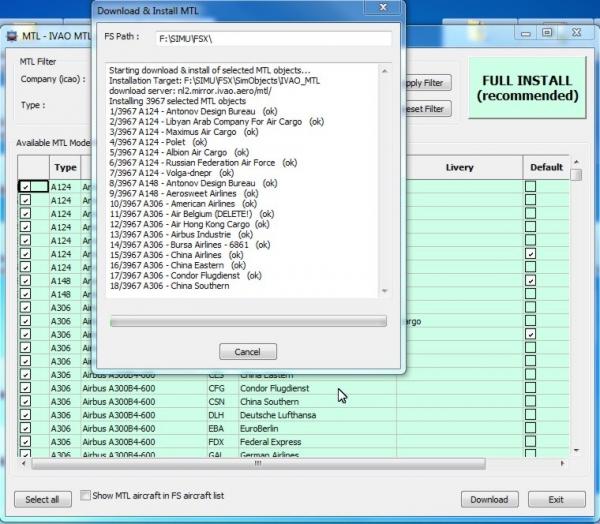The height and width of the screenshot is (524, 600).
Task: Click the log scrollbar up arrow
Action: (x=385, y=71)
